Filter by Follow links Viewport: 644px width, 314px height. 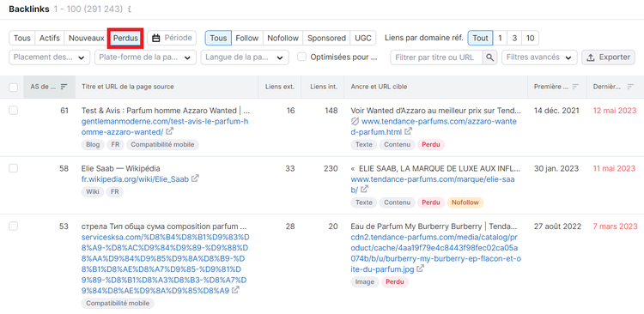tap(246, 38)
